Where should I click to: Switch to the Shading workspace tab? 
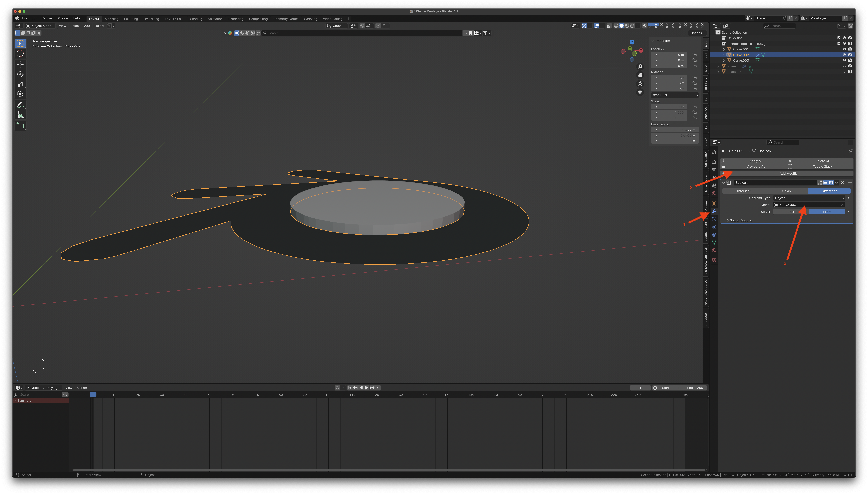(196, 19)
